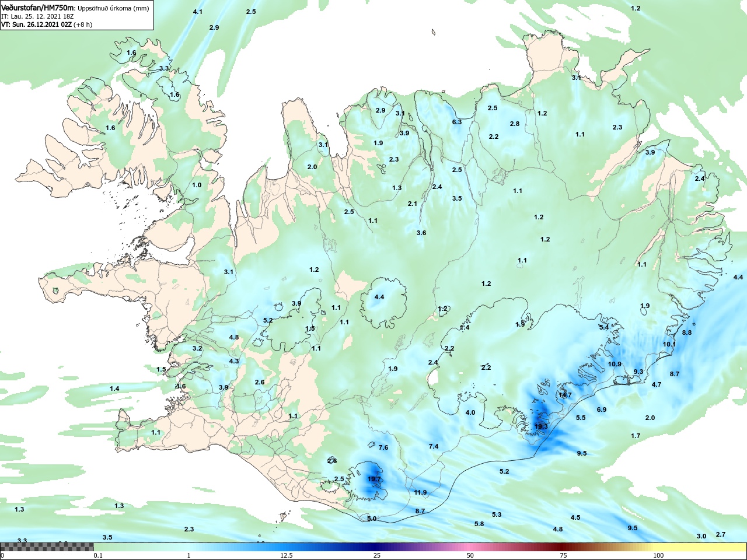Image resolution: width=747 pixels, height=560 pixels.
Task: Click the 2.1 value on the map
Action: tap(413, 204)
